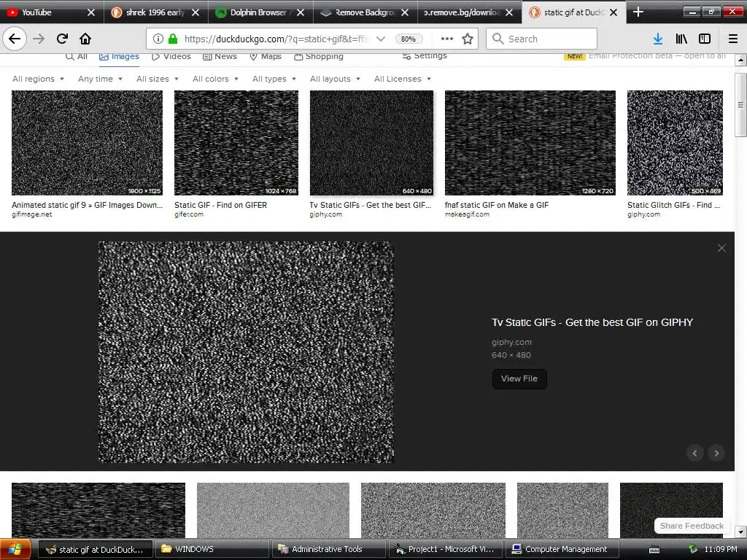
Task: Select the Videos search category
Action: click(171, 56)
